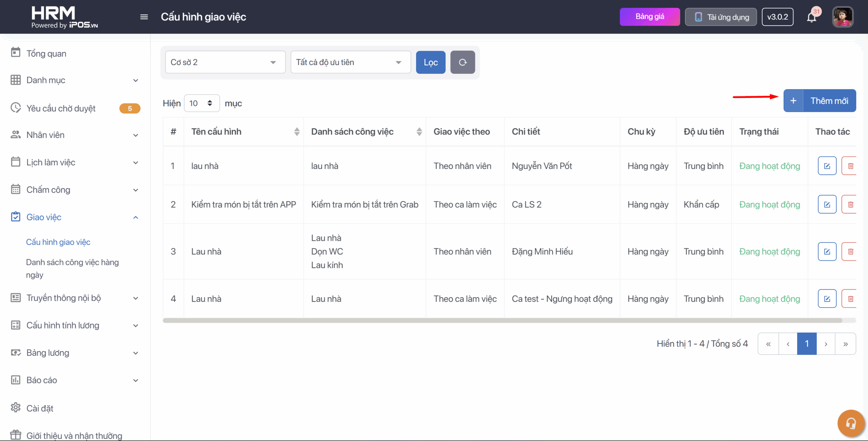The image size is (868, 441).
Task: Open the Cơ sở 2 branch dropdown
Action: coord(225,62)
